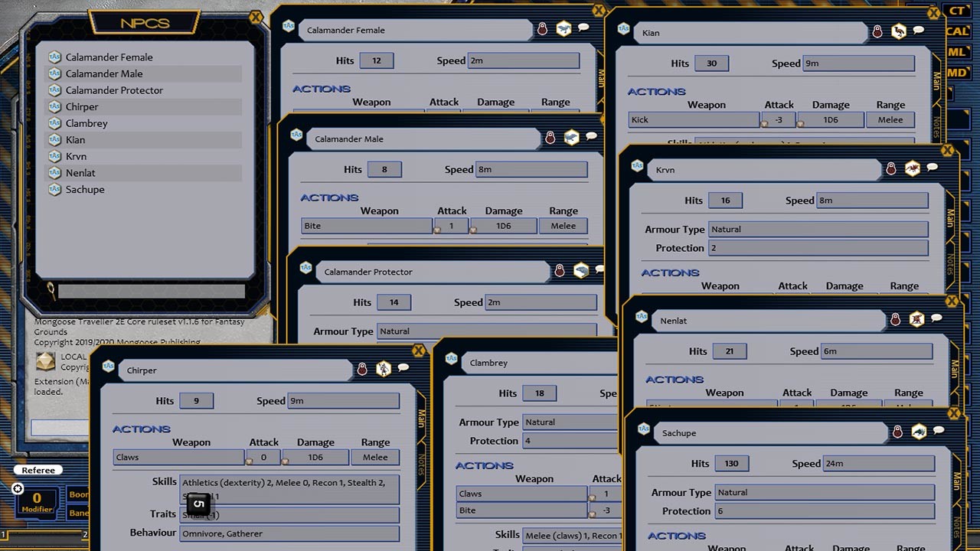980x551 pixels.
Task: Select Clambrey in the NPCs list
Action: pyautogui.click(x=85, y=123)
